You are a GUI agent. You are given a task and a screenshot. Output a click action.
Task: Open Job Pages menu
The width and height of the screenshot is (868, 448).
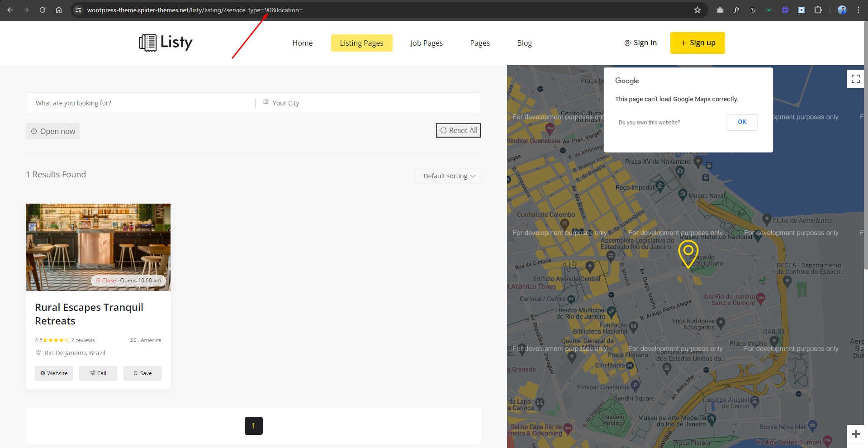pos(427,43)
